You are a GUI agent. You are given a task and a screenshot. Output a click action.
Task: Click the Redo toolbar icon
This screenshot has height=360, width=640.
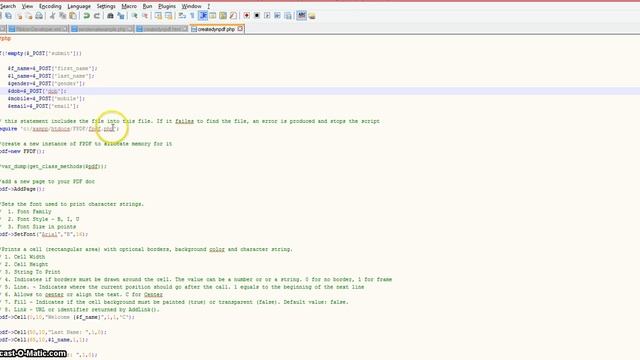pyautogui.click(x=97, y=16)
